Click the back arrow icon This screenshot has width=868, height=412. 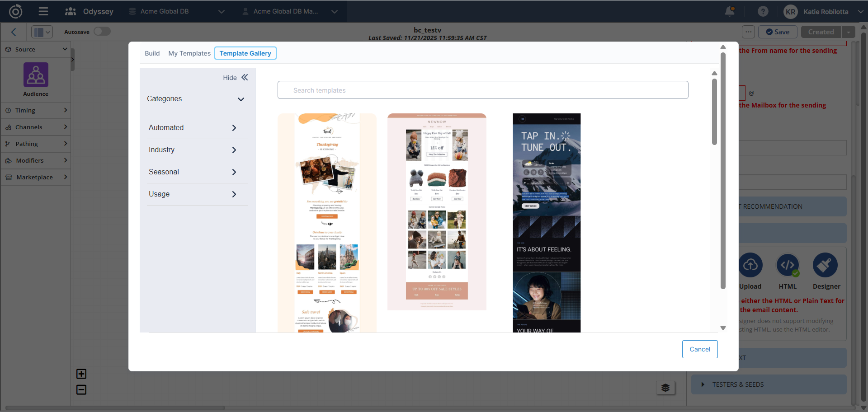point(14,32)
